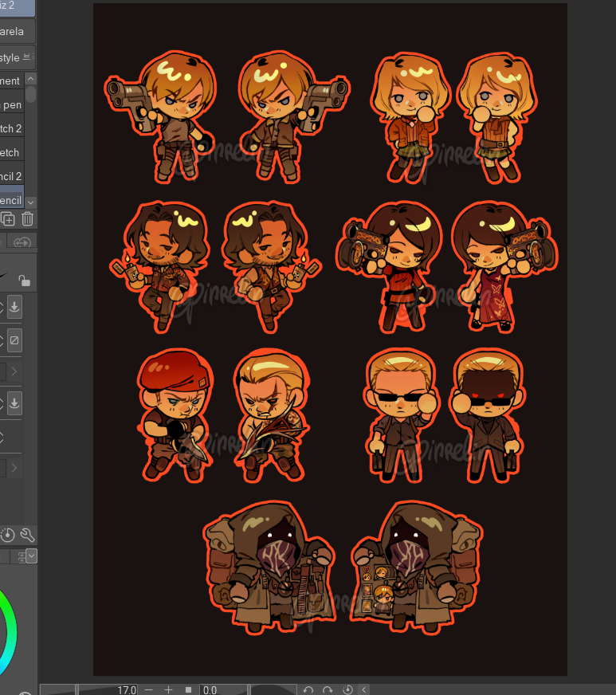Open the dropdown arrow above the color wheel

(31, 556)
